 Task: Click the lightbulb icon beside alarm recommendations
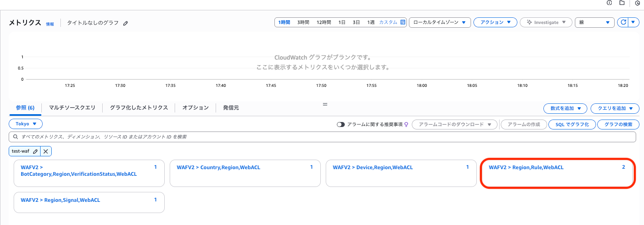(x=406, y=124)
